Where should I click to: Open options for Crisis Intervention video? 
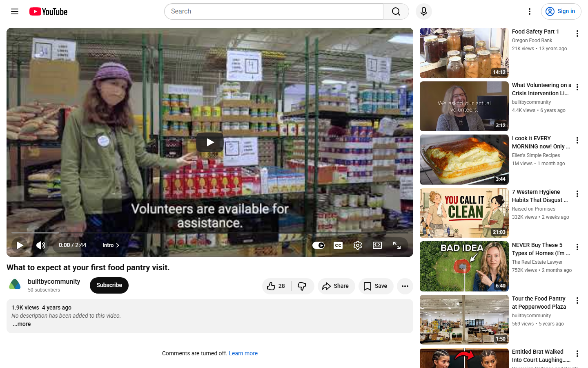pyautogui.click(x=577, y=87)
